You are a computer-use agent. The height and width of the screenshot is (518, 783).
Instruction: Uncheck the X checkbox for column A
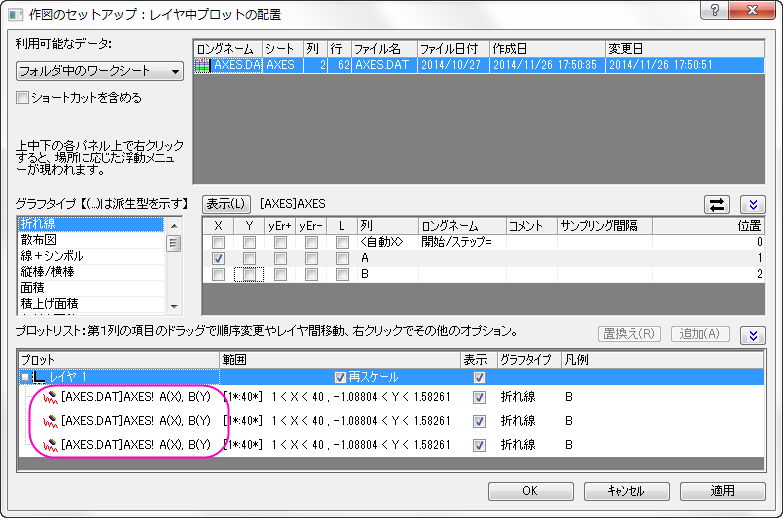tap(218, 258)
